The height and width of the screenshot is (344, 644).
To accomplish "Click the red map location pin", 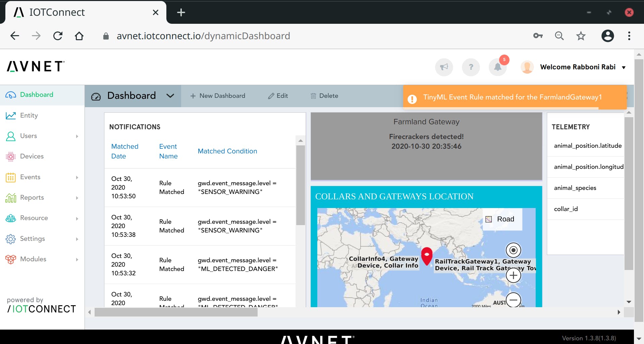I will (x=427, y=256).
